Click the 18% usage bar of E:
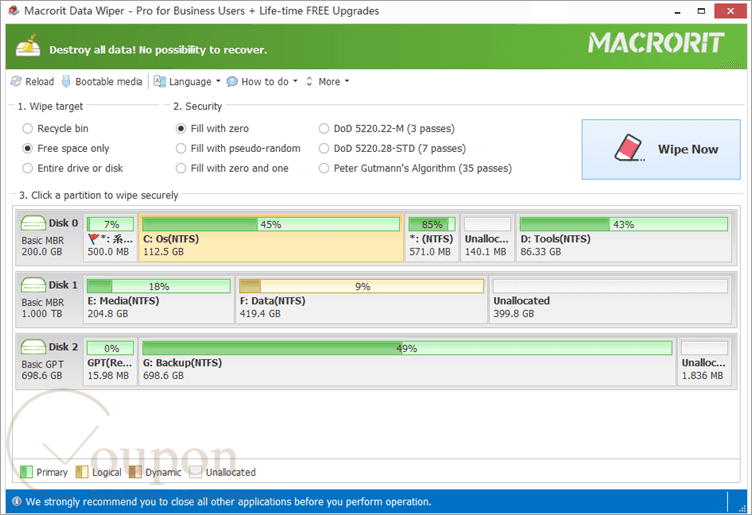This screenshot has width=752, height=515. [x=159, y=286]
